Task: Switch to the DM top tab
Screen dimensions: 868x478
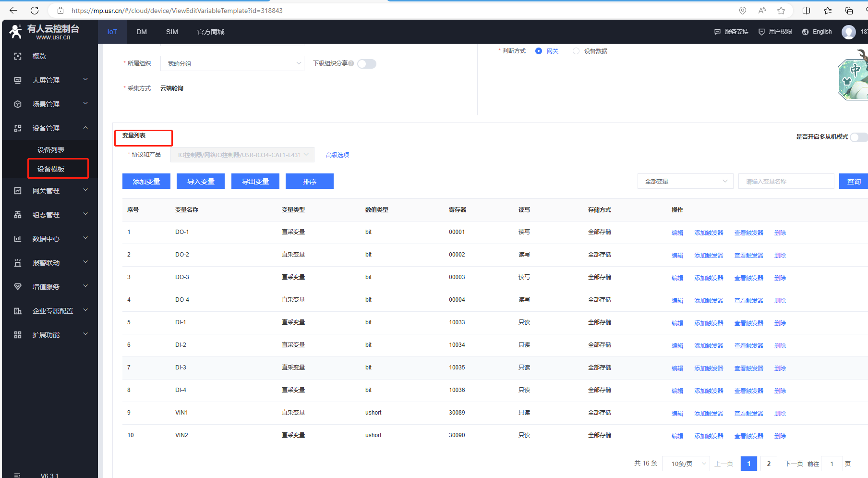Action: click(x=142, y=32)
